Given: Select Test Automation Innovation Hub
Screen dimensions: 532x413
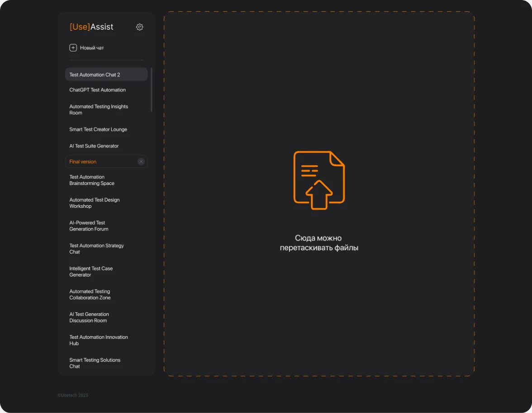Looking at the screenshot, I should tap(99, 340).
